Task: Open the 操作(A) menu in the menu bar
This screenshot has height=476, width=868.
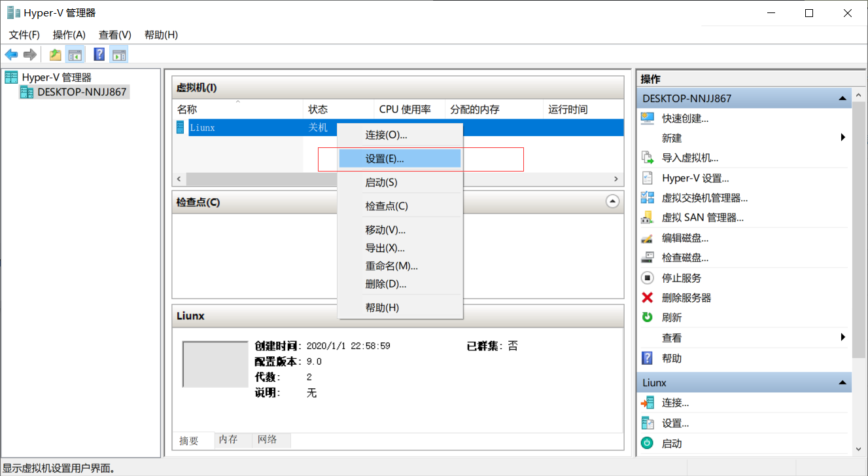Action: pos(69,35)
